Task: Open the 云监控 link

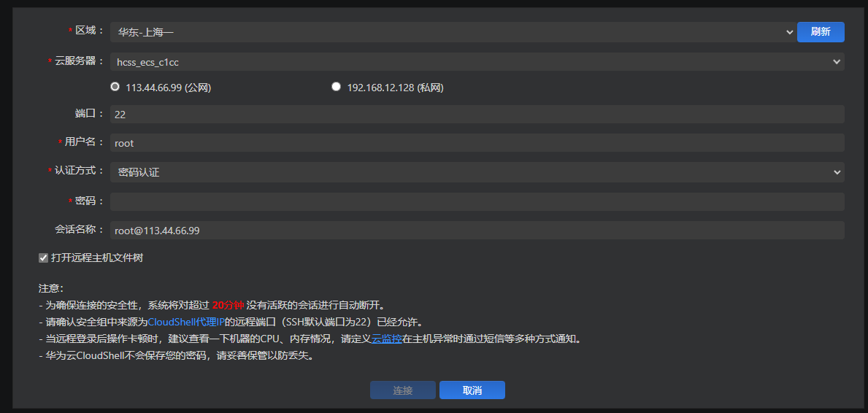Action: point(386,339)
